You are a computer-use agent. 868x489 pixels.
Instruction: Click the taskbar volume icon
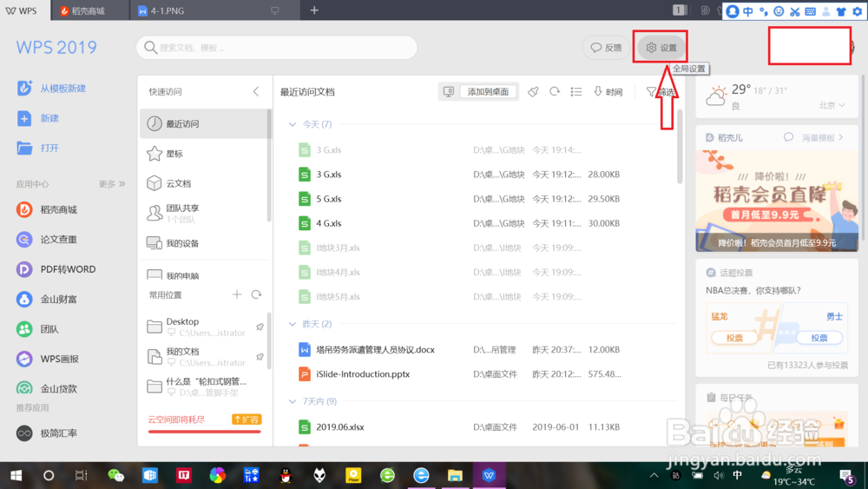[x=719, y=475]
